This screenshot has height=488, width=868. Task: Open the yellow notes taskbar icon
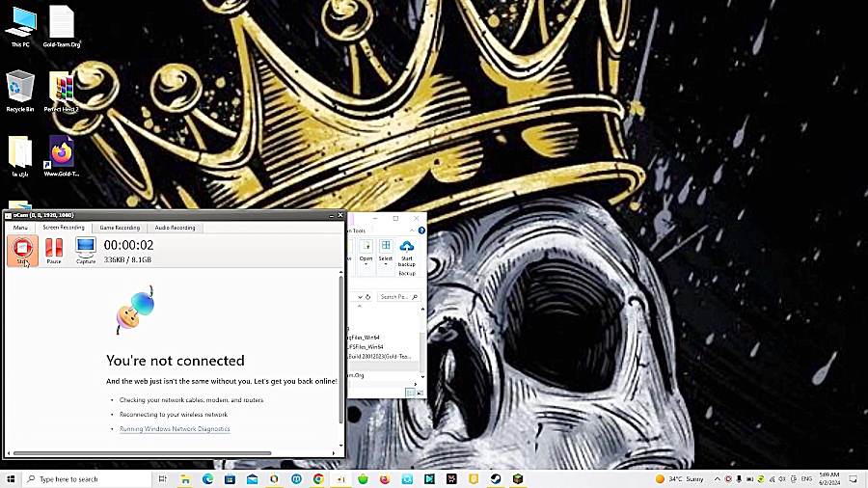click(x=474, y=479)
